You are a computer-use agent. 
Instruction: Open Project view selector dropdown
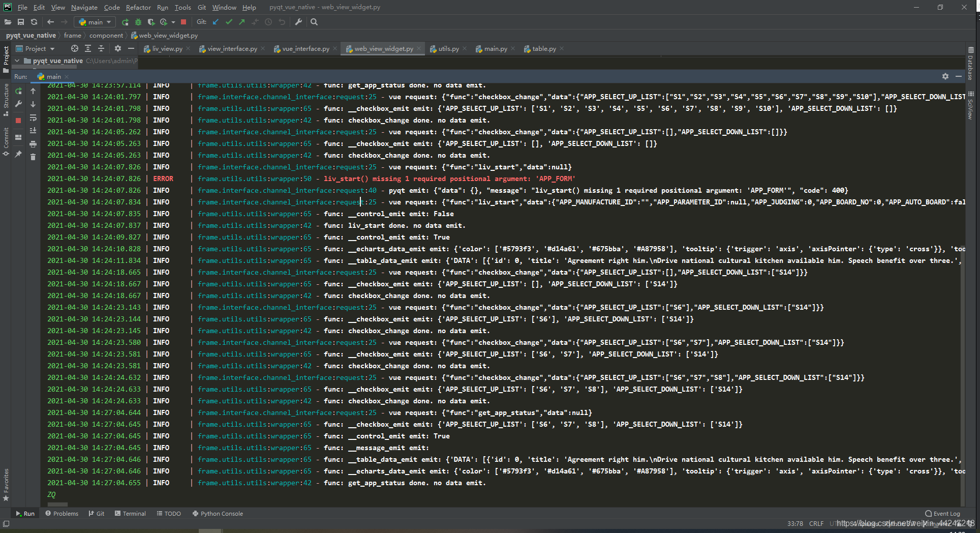click(35, 48)
